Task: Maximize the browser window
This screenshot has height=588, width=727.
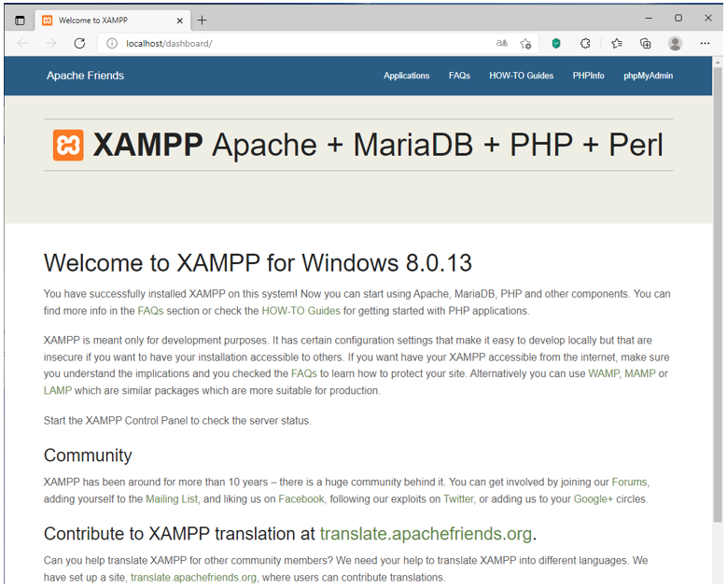Action: pyautogui.click(x=678, y=18)
